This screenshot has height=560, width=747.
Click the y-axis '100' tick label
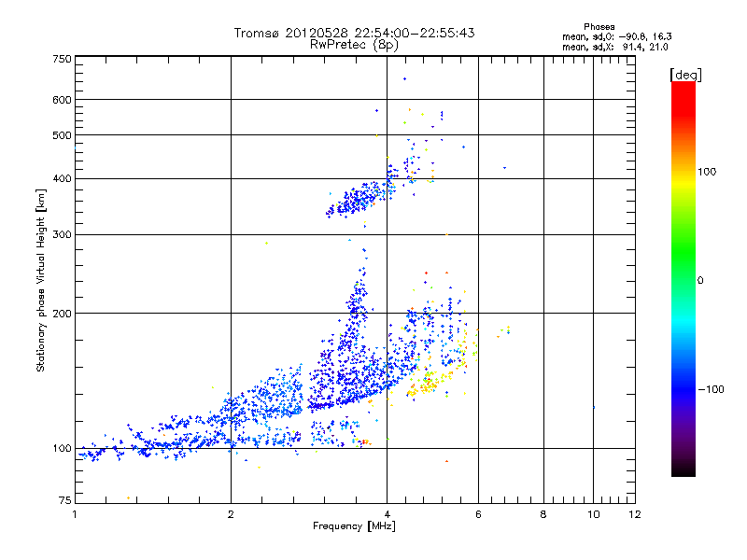pos(63,448)
